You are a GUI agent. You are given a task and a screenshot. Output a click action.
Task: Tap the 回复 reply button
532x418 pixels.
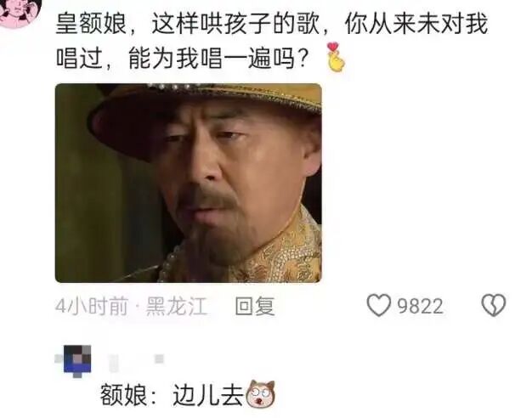[x=255, y=306]
